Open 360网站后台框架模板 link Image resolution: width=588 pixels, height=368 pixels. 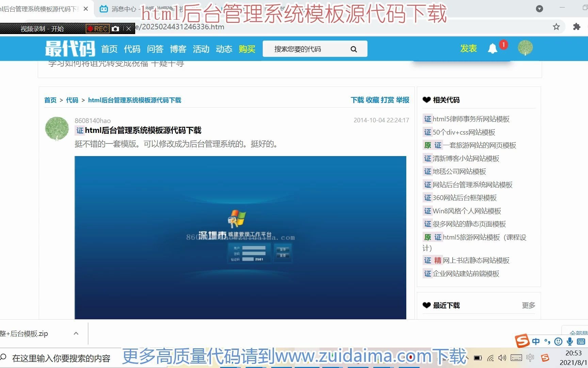coord(465,198)
